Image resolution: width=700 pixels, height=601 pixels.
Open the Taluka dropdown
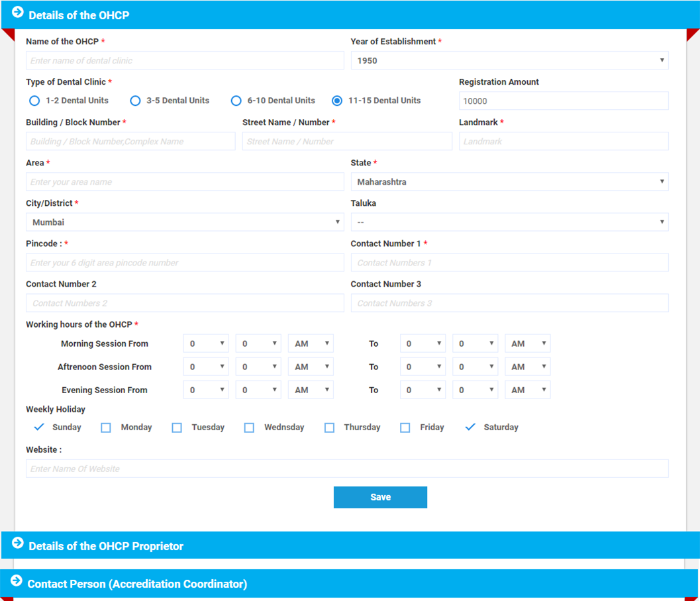click(x=509, y=222)
